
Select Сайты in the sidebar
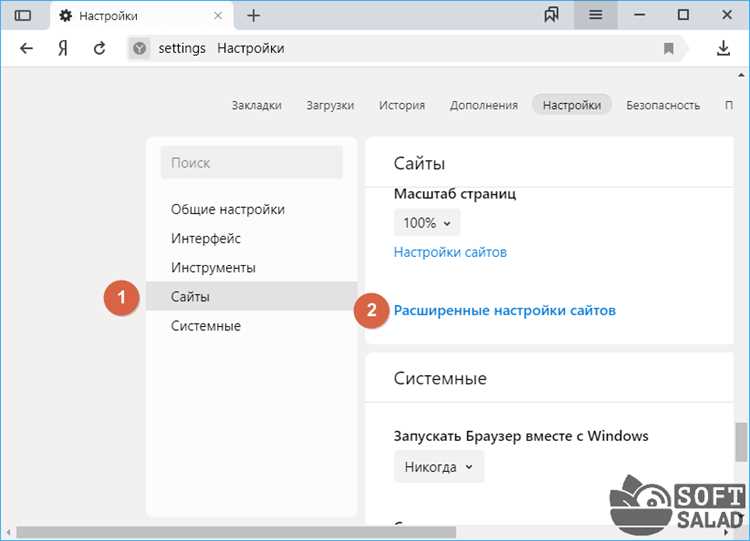pos(252,296)
